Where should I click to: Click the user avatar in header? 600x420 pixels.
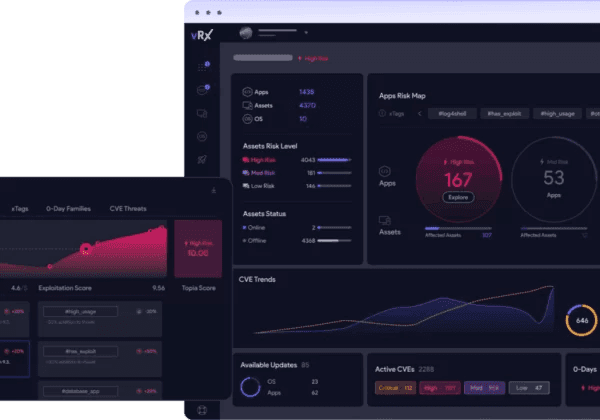[246, 33]
